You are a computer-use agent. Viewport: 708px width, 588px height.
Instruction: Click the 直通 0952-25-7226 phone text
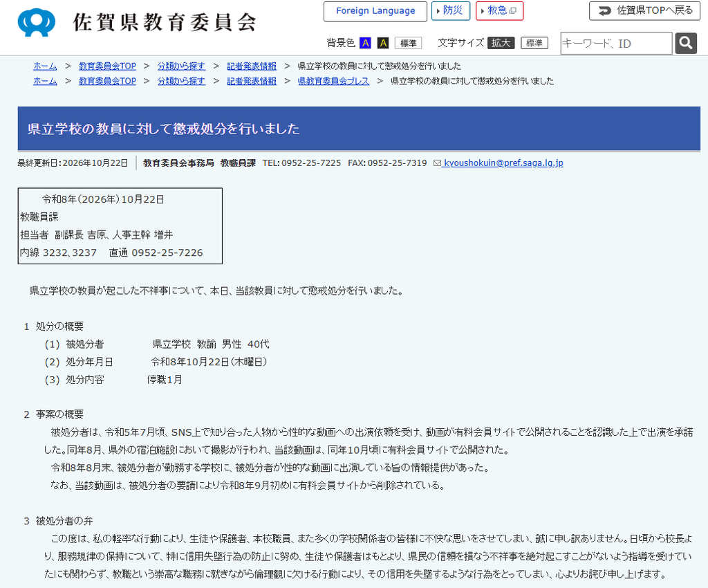(156, 252)
